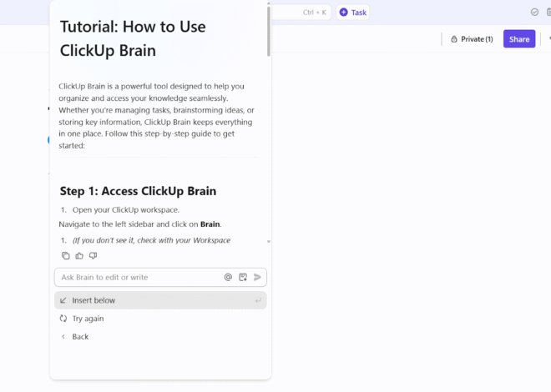
Task: Send the Brain prompt with arrow icon
Action: 257,277
